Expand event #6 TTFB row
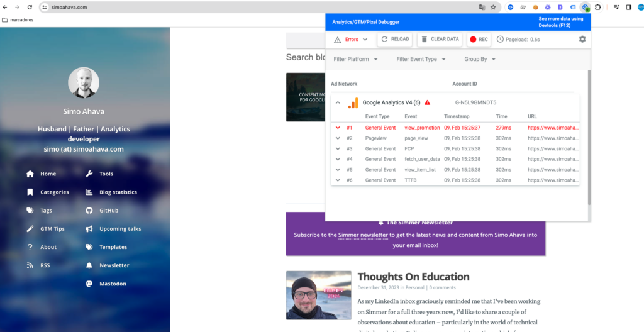This screenshot has width=644, height=332. tap(338, 180)
